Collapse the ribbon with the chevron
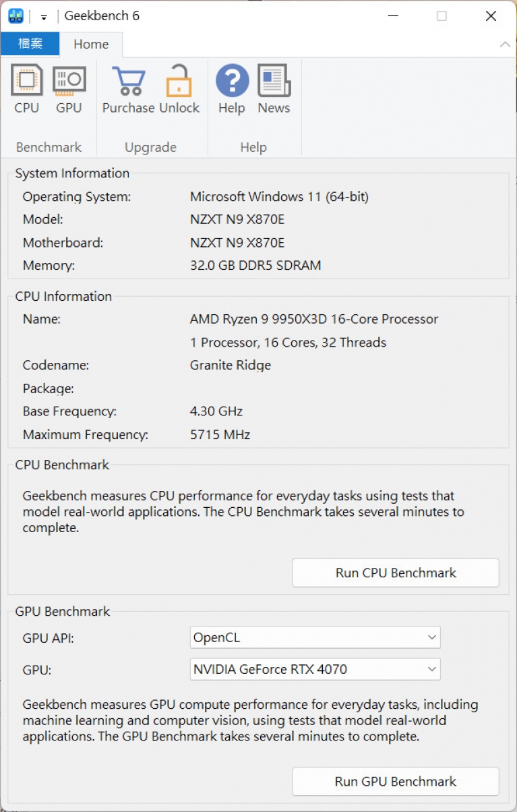517x812 pixels. pyautogui.click(x=505, y=45)
